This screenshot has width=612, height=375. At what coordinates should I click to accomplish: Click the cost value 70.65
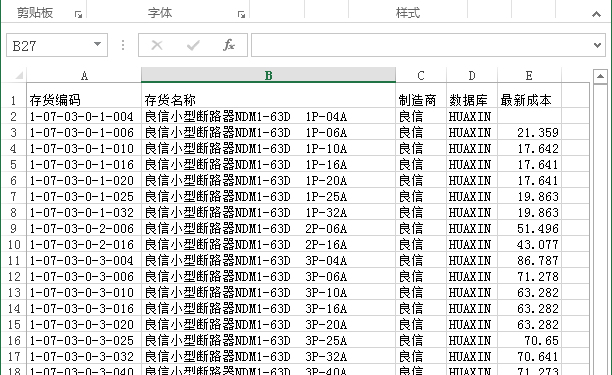point(529,340)
